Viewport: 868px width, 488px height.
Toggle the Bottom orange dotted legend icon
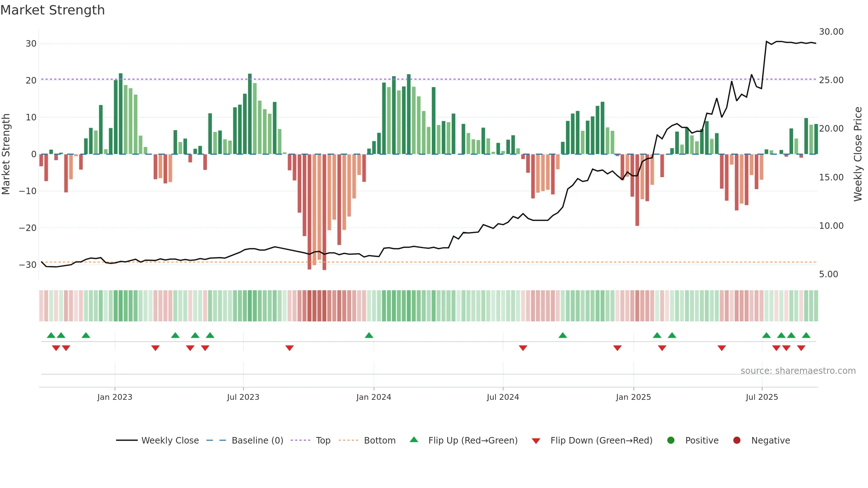click(x=349, y=440)
